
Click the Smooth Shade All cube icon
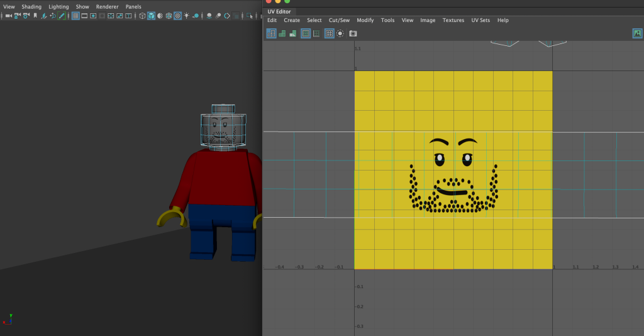(x=151, y=16)
